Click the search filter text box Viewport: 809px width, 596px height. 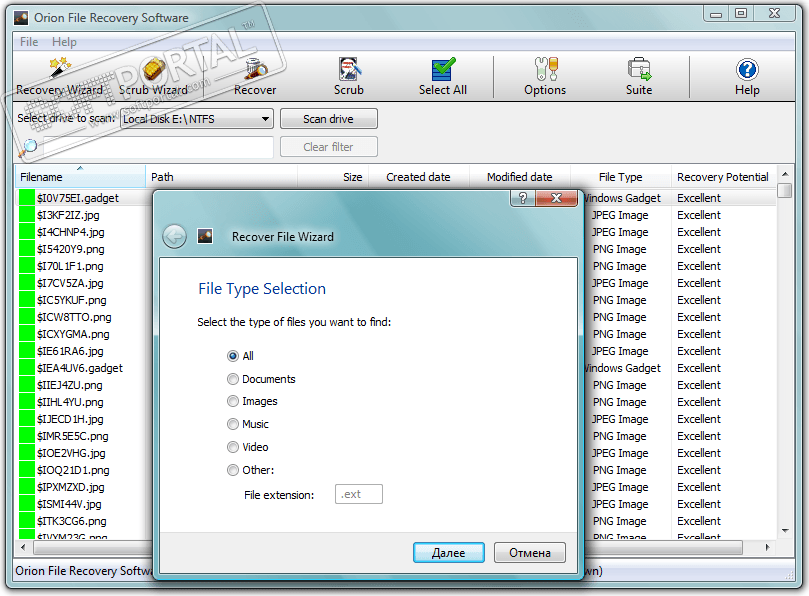point(158,147)
